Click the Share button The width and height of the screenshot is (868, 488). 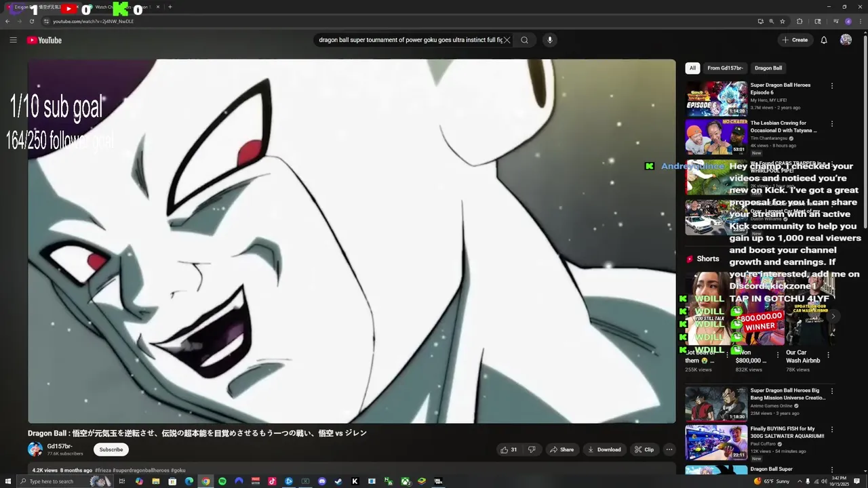coord(561,449)
